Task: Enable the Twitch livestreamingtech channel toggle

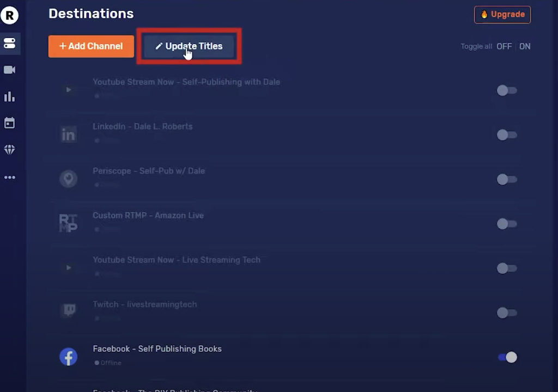Action: 507,313
